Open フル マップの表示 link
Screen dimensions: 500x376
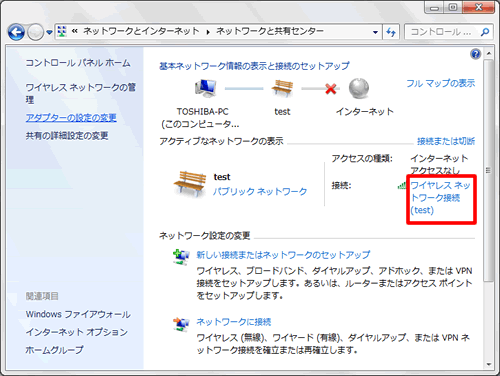pyautogui.click(x=440, y=83)
